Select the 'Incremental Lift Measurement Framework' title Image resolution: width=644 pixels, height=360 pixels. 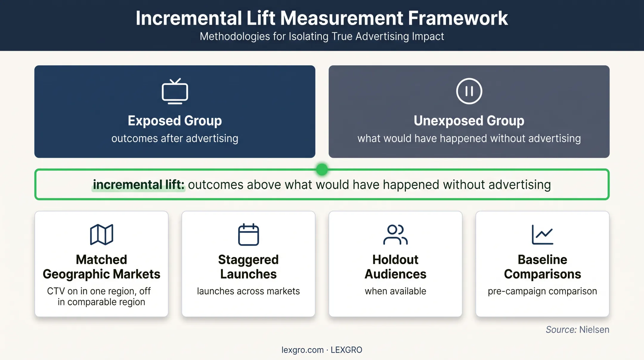coord(322,18)
